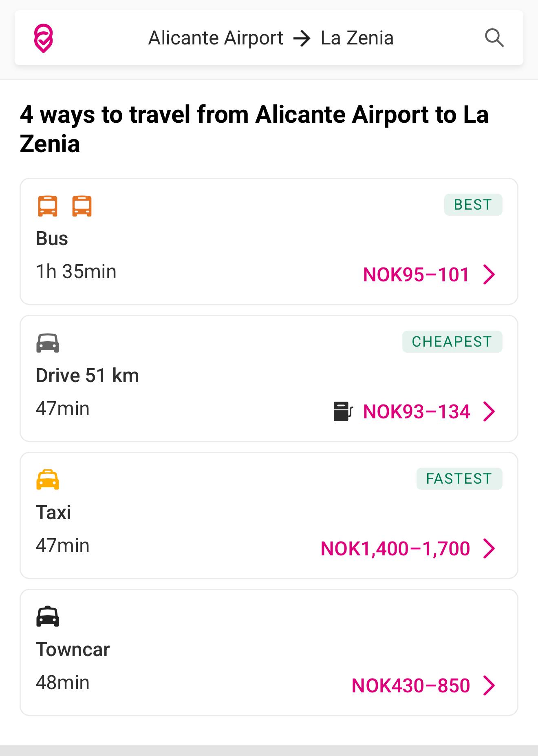Click the second orange bus icon

(x=82, y=206)
